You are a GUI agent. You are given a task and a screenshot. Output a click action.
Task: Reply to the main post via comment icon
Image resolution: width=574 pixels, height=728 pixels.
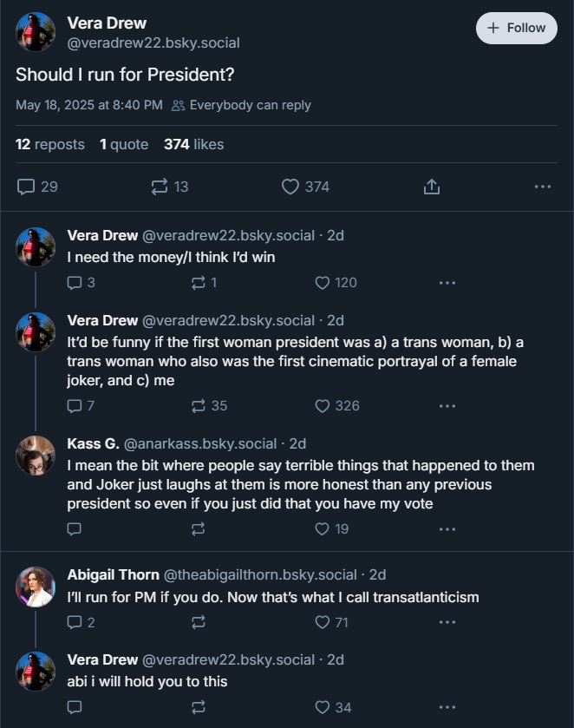[27, 187]
